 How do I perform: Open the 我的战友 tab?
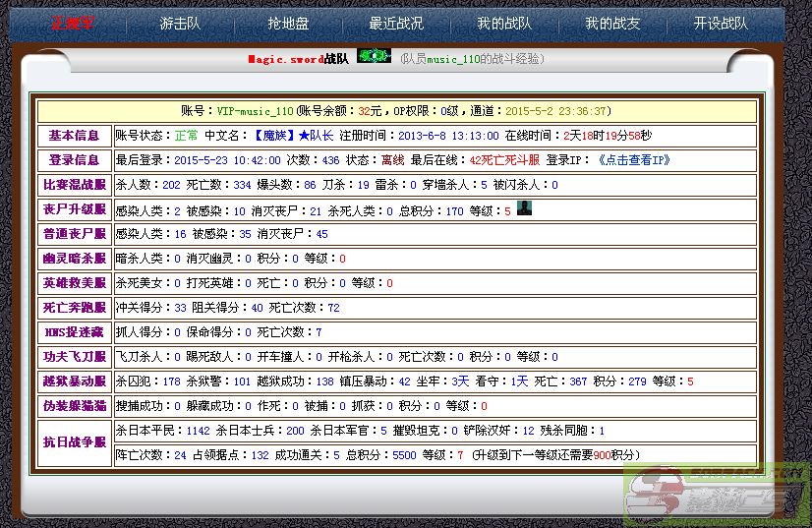click(612, 24)
